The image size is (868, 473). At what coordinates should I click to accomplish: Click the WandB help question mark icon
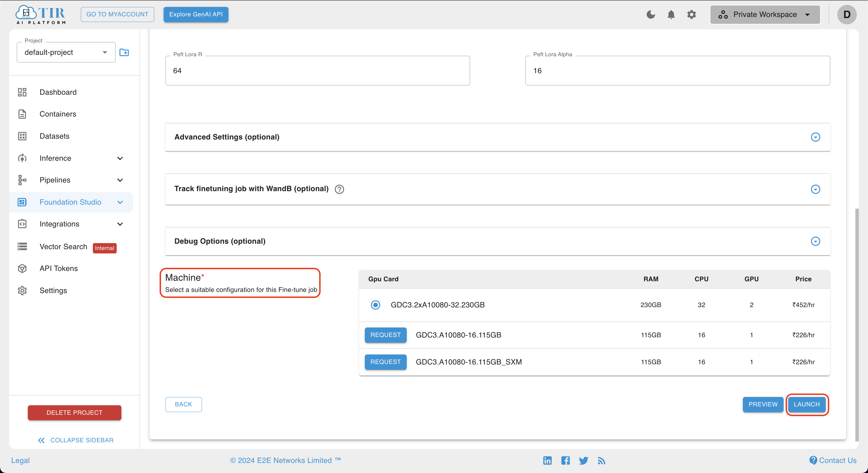339,189
